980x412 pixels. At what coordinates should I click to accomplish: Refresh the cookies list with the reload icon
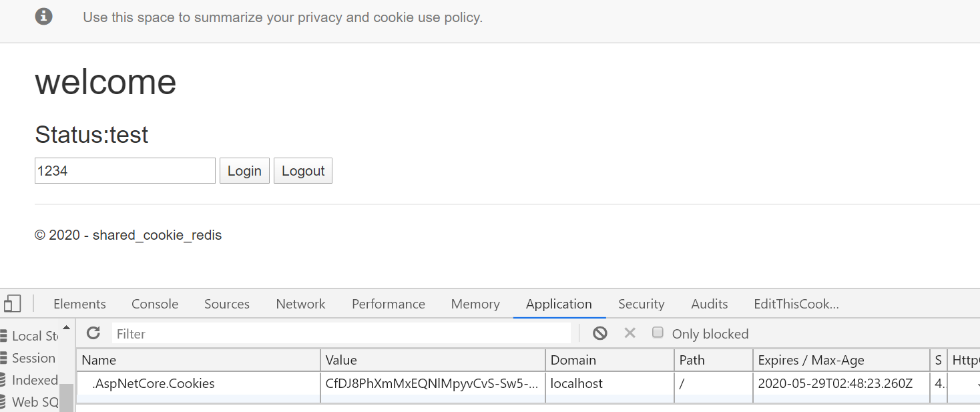pyautogui.click(x=93, y=333)
